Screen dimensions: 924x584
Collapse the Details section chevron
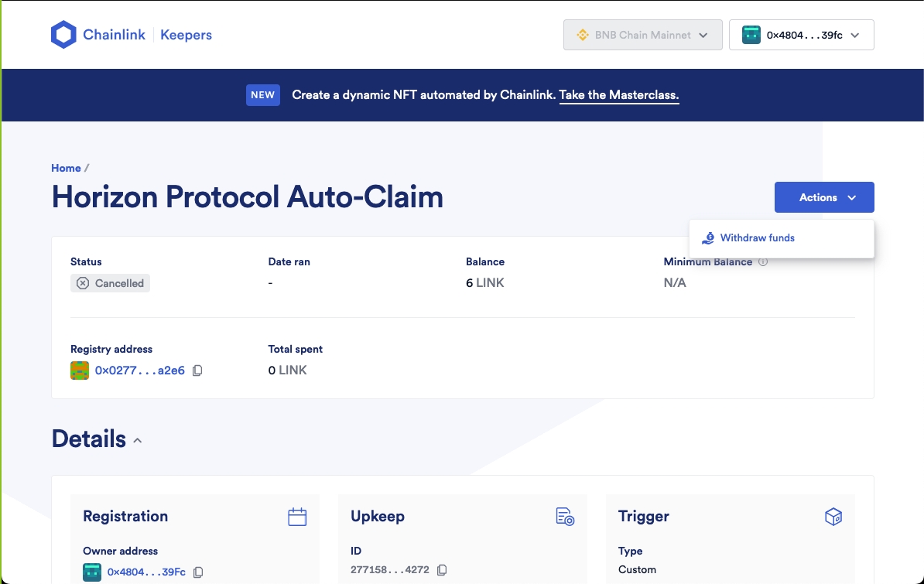(137, 440)
